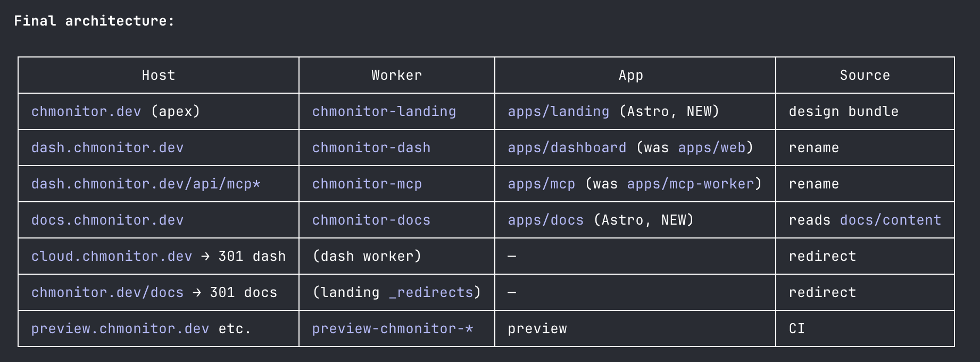Viewport: 980px width, 362px height.
Task: Click the chmonitor-mcp worker entry
Action: point(367,184)
